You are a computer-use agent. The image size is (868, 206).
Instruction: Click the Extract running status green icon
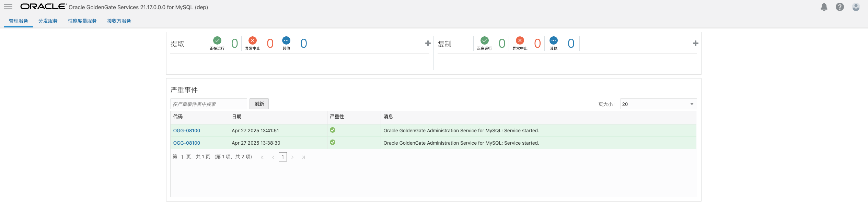(217, 40)
